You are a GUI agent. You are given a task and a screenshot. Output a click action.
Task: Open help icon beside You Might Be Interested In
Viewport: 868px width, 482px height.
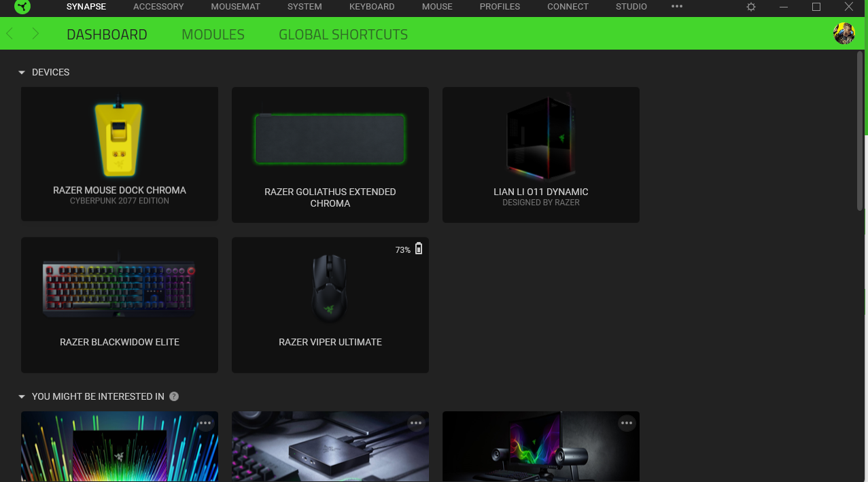[174, 396]
